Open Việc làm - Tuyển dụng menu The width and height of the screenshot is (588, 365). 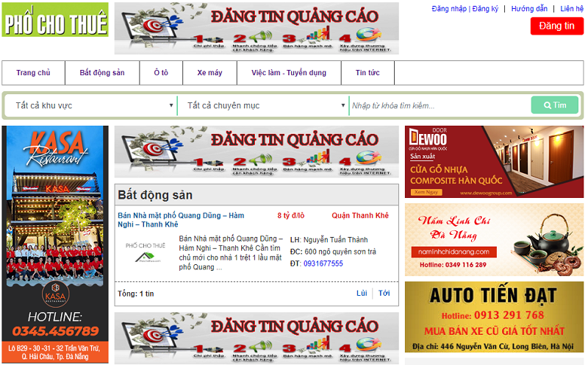(289, 73)
